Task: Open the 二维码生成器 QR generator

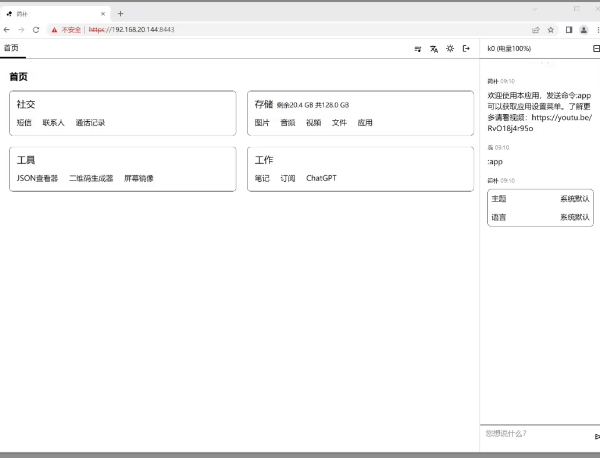Action: coord(91,178)
